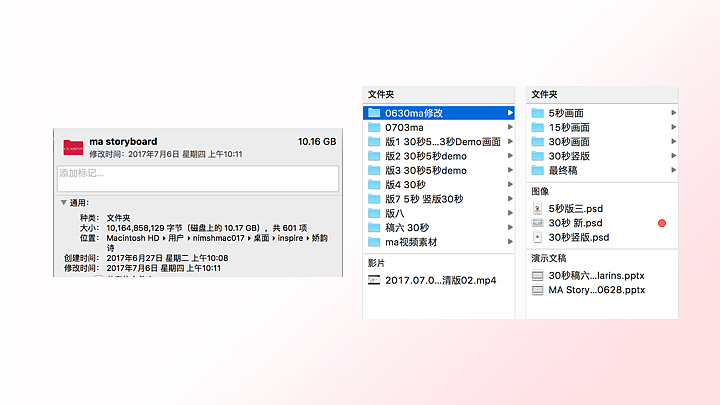
Task: Click the 版4 30秒 folder icon
Action: pyautogui.click(x=374, y=185)
